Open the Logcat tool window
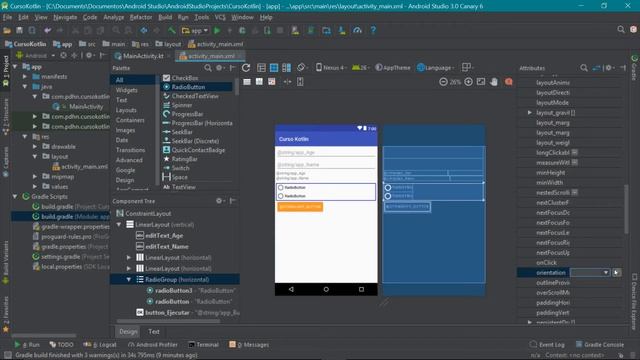640x360 pixels. [100, 345]
